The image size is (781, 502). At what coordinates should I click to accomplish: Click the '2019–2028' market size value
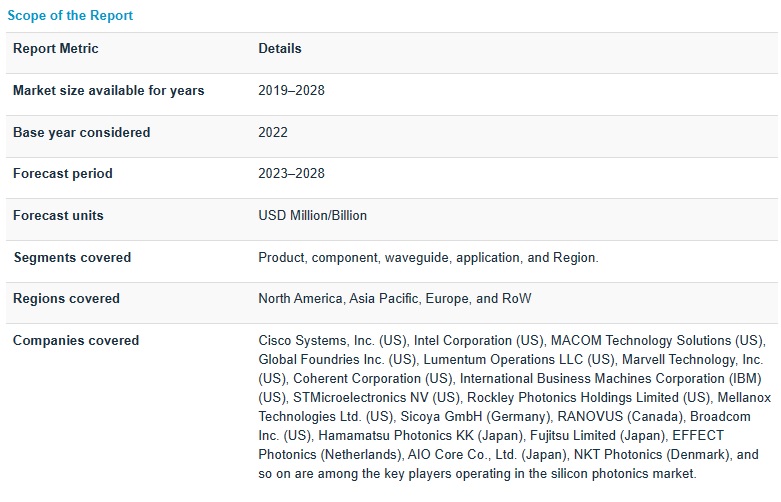point(291,91)
